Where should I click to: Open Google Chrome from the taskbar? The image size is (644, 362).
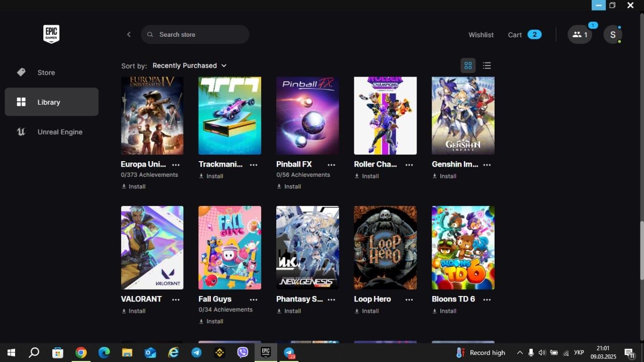[80, 353]
